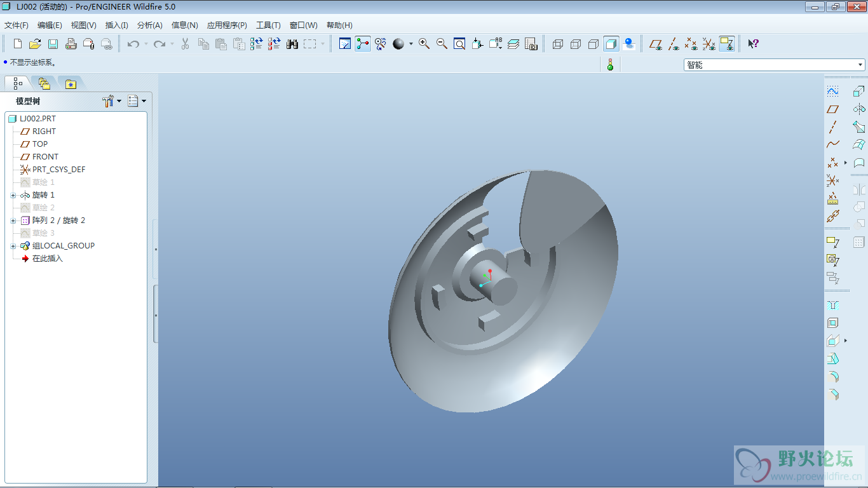Screen dimensions: 868x488
Task: Click the Datum Plane tool icon
Action: (832, 109)
